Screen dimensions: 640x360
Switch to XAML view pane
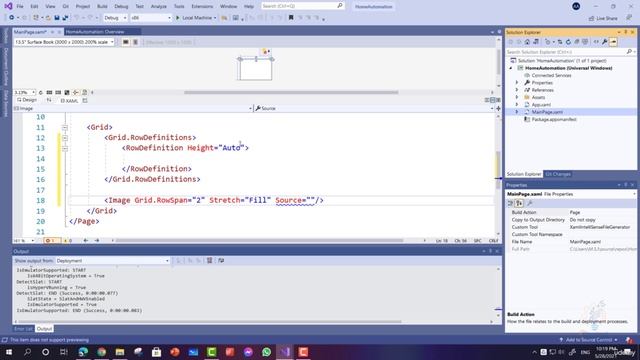(x=69, y=101)
